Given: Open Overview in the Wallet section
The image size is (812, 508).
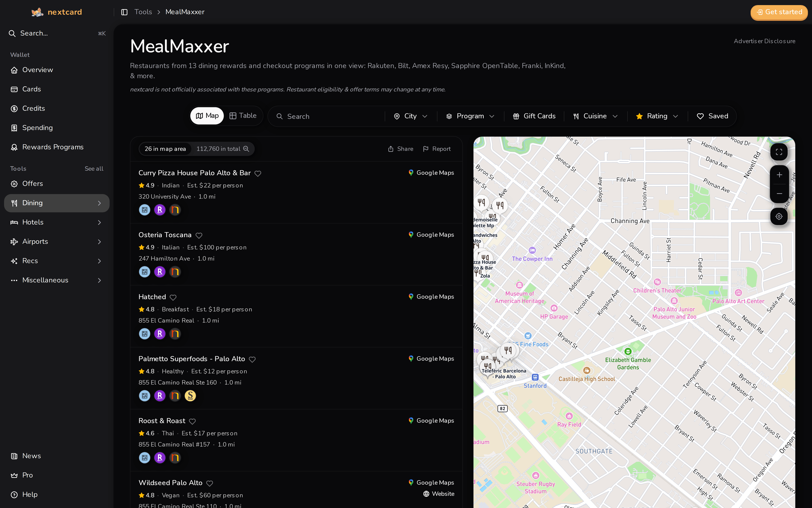Looking at the screenshot, I should (x=57, y=70).
